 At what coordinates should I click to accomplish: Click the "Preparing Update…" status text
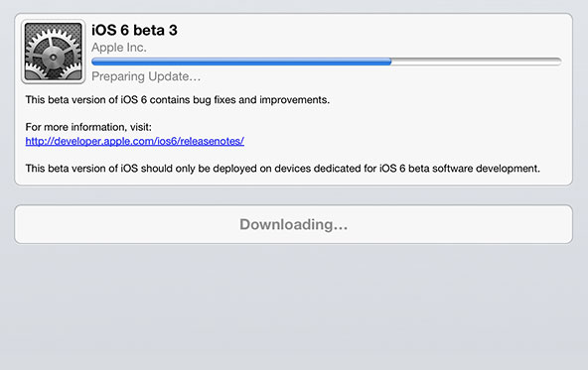click(146, 76)
